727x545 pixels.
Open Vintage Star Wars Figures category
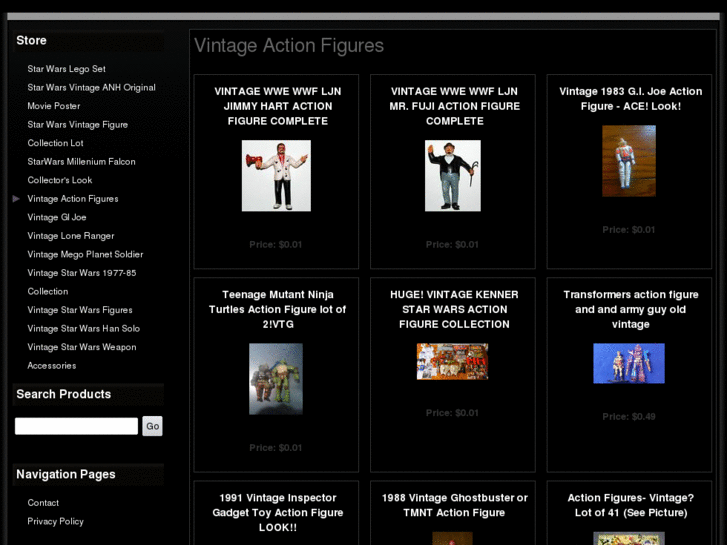click(x=80, y=310)
